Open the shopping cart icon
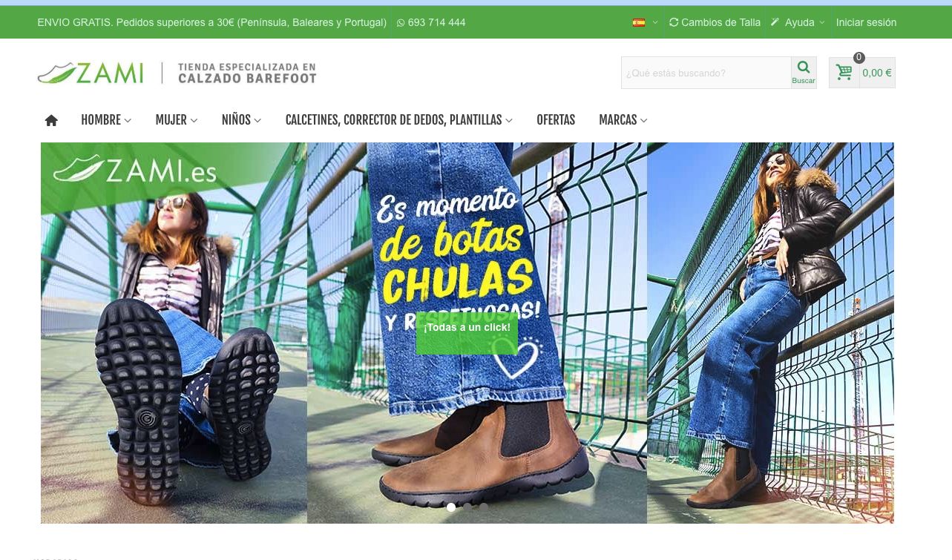This screenshot has height=560, width=952. (x=844, y=73)
